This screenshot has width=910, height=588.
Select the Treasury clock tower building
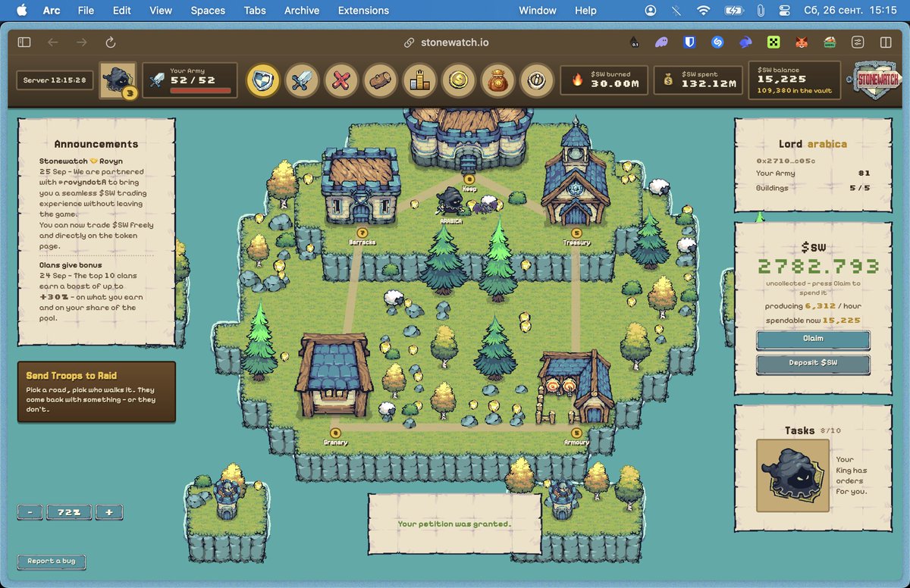(x=576, y=173)
